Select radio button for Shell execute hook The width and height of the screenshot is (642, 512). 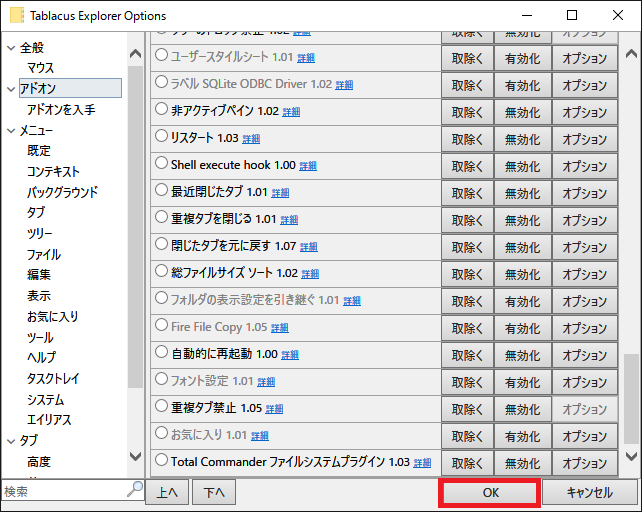[162, 163]
